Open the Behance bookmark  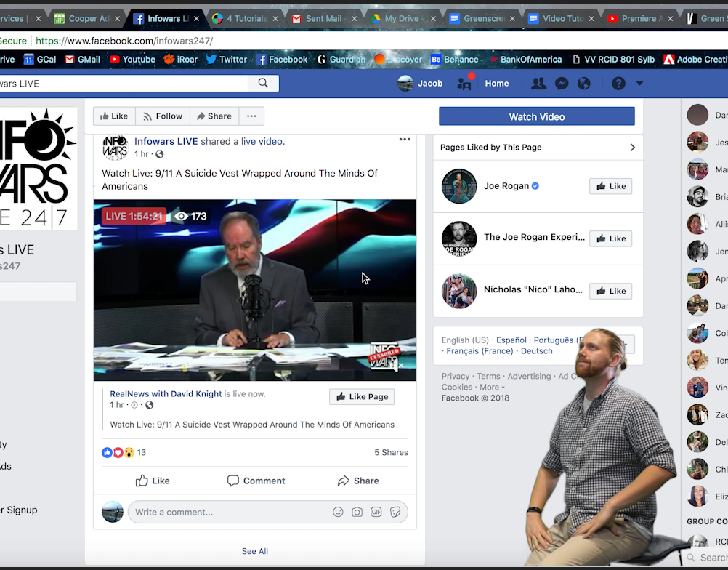pyautogui.click(x=455, y=60)
